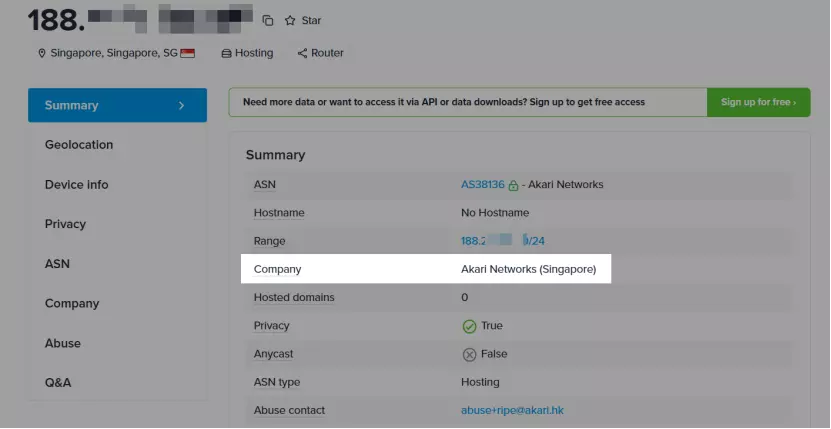Click the Hosting tag icon

point(227,53)
